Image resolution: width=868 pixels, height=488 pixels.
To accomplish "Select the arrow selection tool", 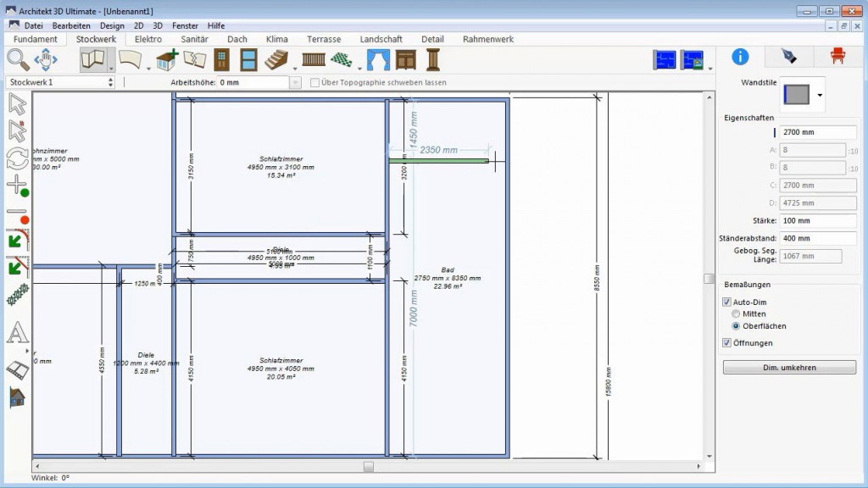I will [17, 104].
